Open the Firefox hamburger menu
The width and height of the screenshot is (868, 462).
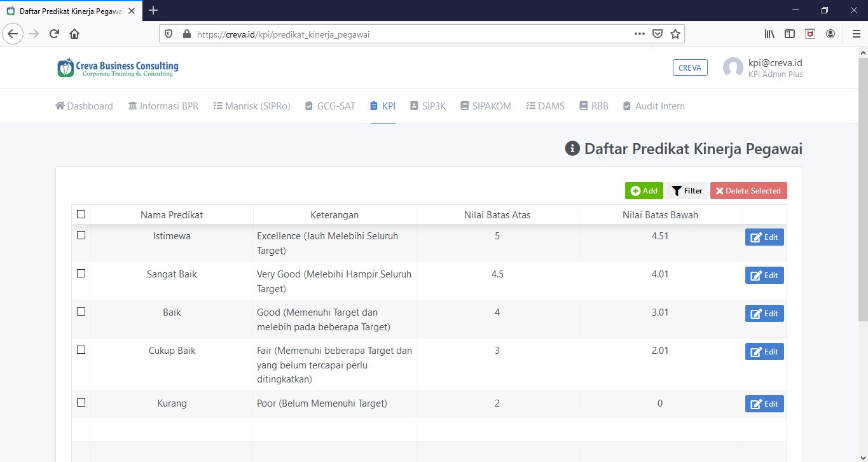856,34
